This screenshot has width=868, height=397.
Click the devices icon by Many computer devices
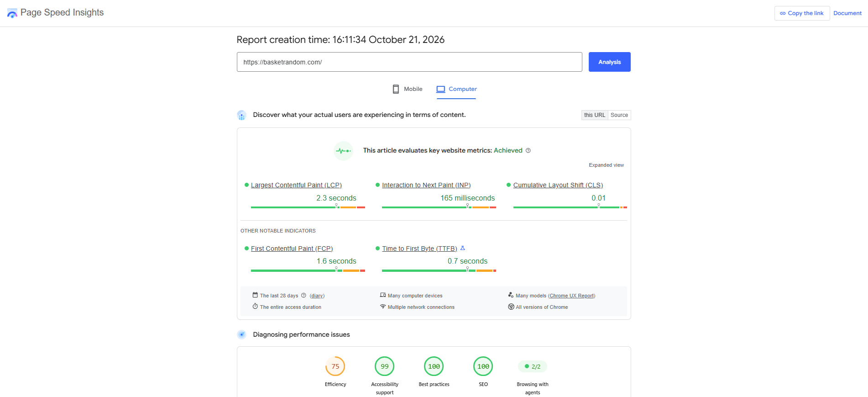click(x=383, y=295)
